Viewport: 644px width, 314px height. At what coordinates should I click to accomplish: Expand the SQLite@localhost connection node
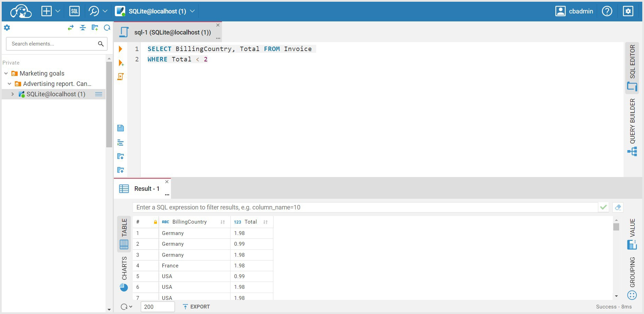coord(12,94)
